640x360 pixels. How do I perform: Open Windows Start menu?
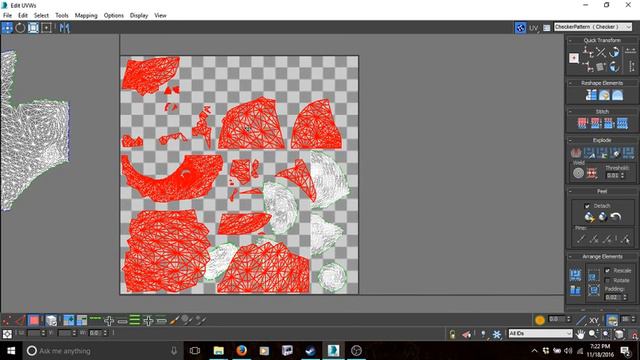[11, 351]
